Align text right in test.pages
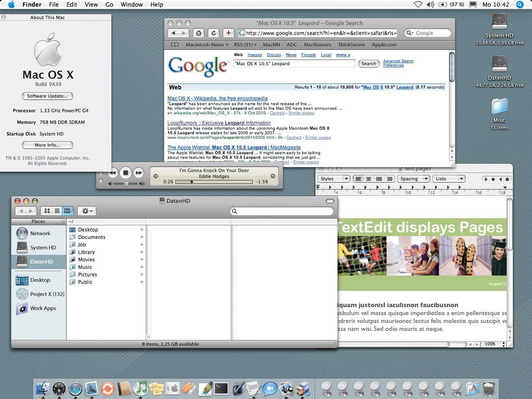This screenshot has width=532, height=399. coord(389,179)
